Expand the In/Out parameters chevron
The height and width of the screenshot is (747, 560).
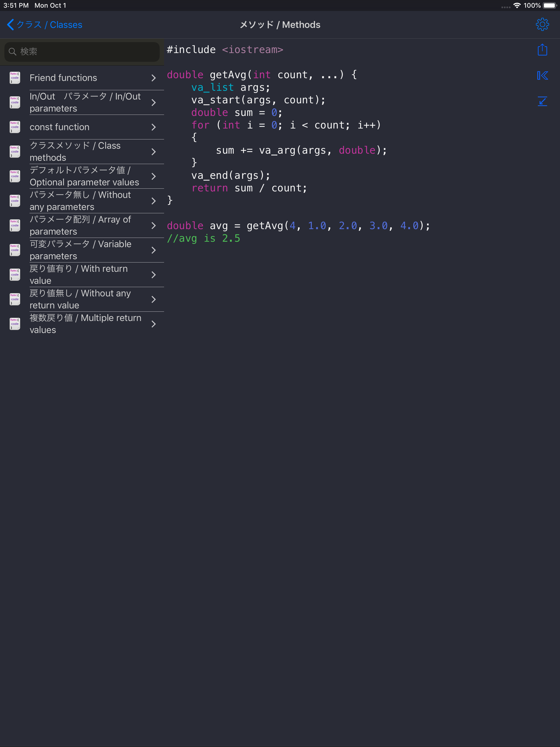pyautogui.click(x=154, y=102)
